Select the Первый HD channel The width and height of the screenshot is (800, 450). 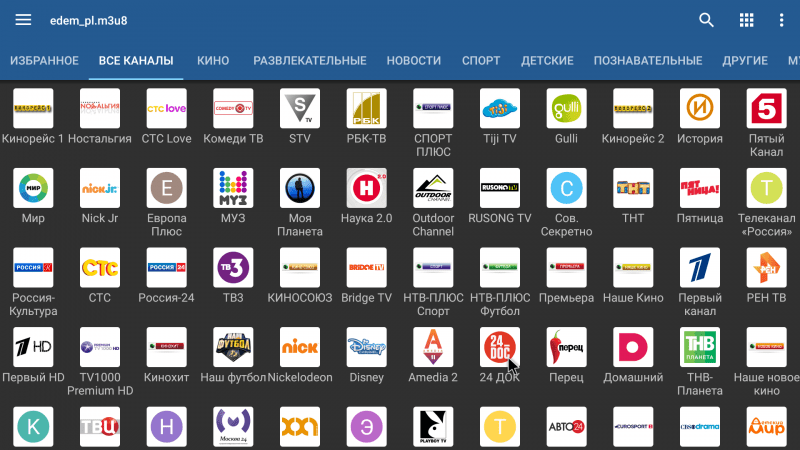point(33,347)
